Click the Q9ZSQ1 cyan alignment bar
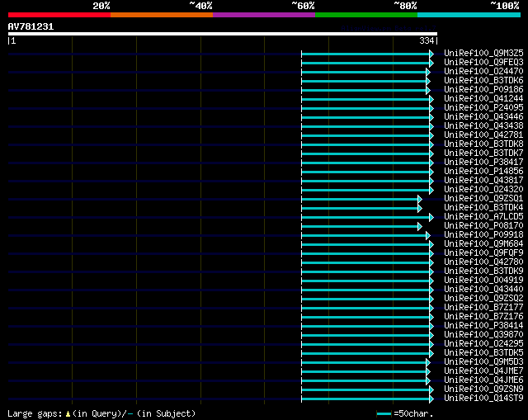This screenshot has width=528, height=420. [x=360, y=200]
